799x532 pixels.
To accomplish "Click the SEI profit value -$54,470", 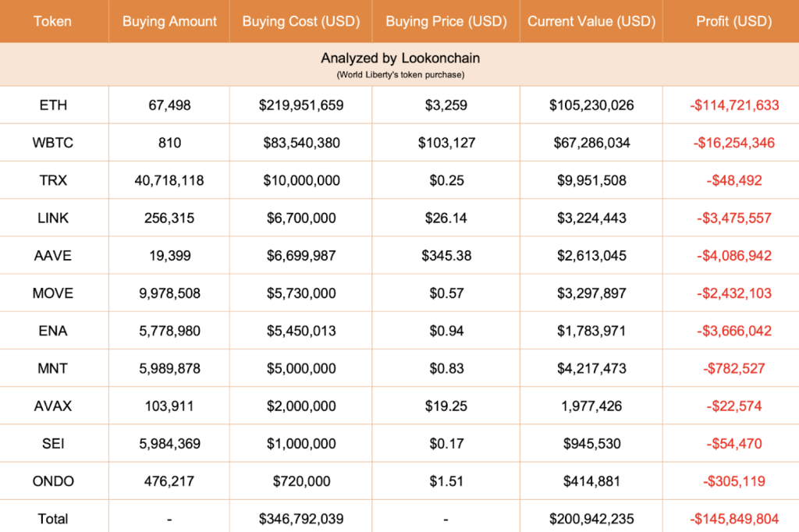I will click(x=733, y=444).
